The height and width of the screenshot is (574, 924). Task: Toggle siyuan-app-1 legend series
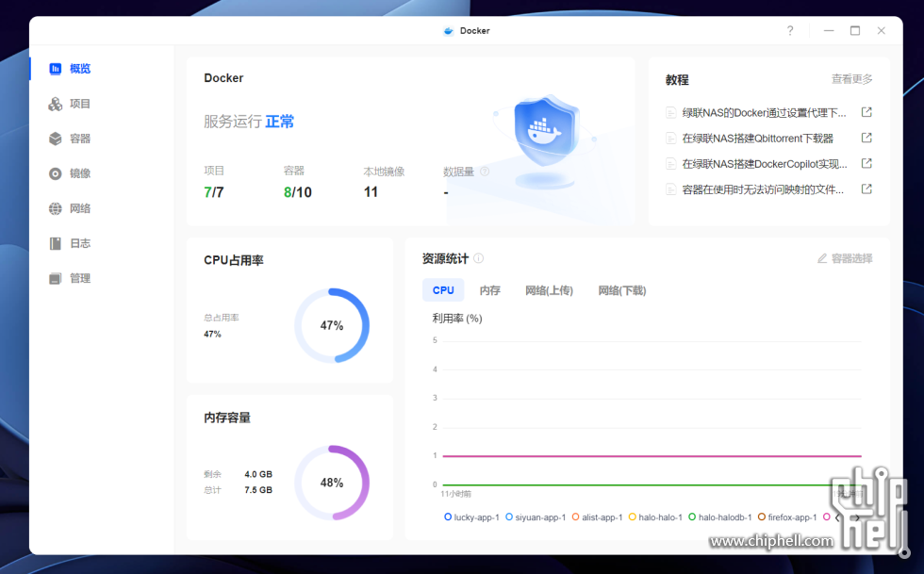click(x=536, y=517)
